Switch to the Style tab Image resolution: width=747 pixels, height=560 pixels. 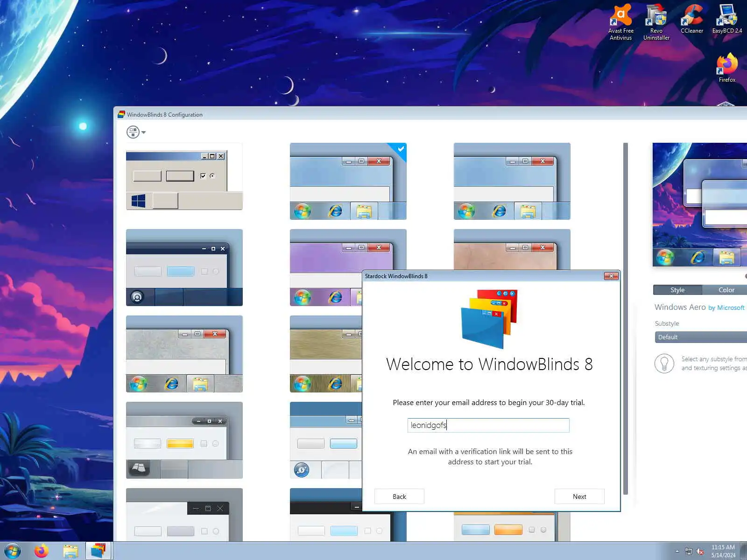[677, 290]
